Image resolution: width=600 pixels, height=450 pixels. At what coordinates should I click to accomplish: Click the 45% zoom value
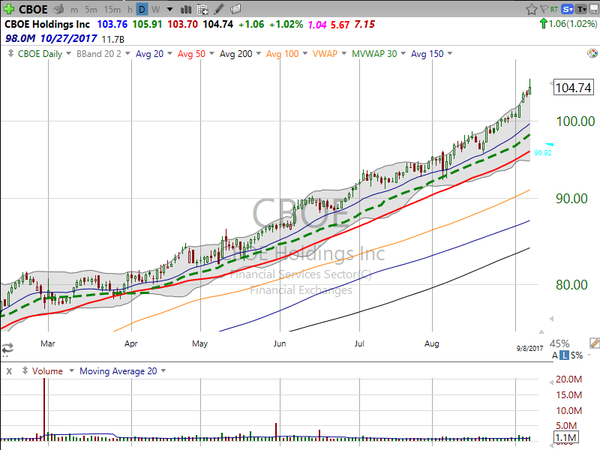559,343
